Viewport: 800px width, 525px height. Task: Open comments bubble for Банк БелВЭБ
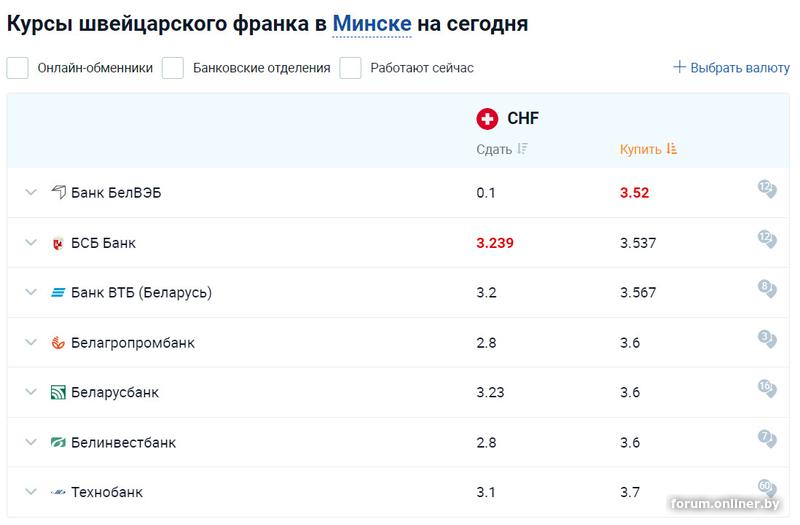tap(767, 189)
